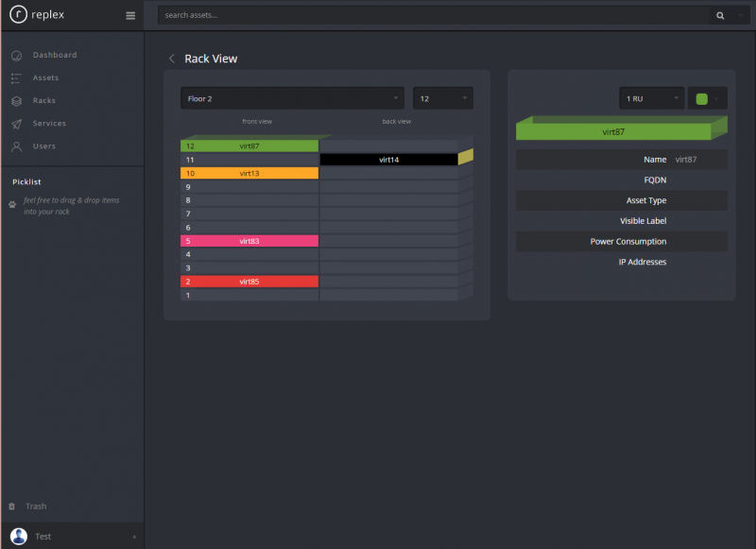Go back using Rack View arrow

pos(172,59)
